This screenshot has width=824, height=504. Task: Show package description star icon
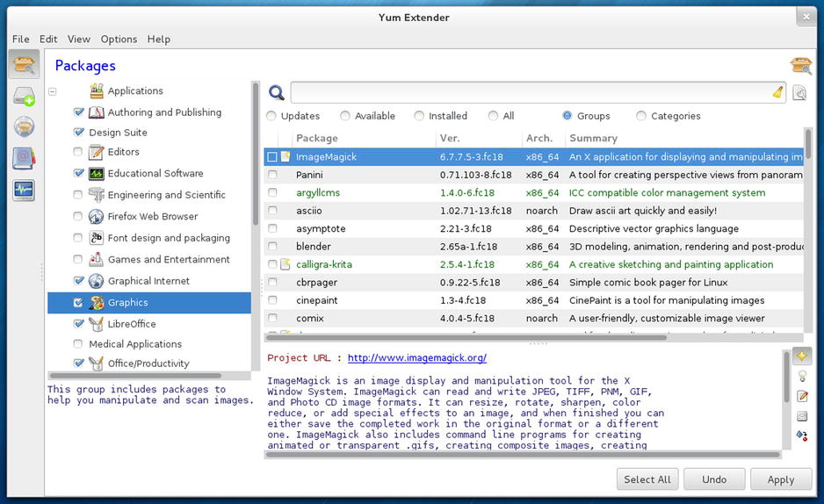[x=802, y=356]
